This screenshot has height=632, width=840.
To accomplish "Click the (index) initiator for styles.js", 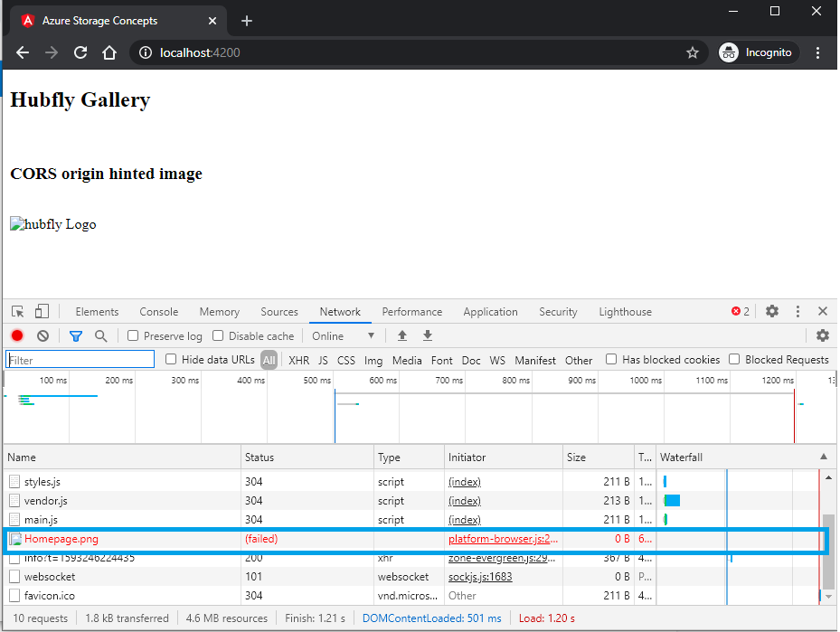I will 464,481.
